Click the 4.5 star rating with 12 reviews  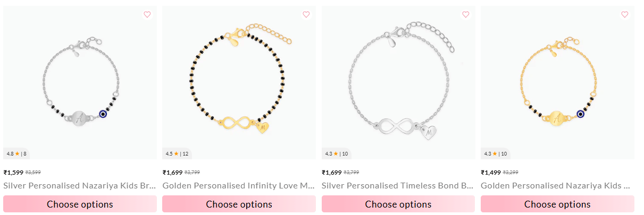click(177, 154)
